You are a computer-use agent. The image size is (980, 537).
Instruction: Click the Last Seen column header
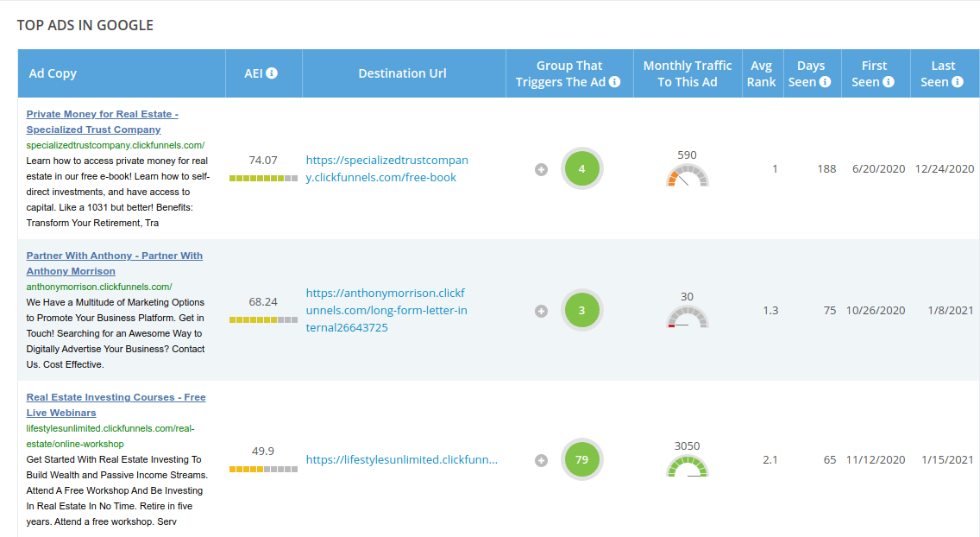point(943,73)
